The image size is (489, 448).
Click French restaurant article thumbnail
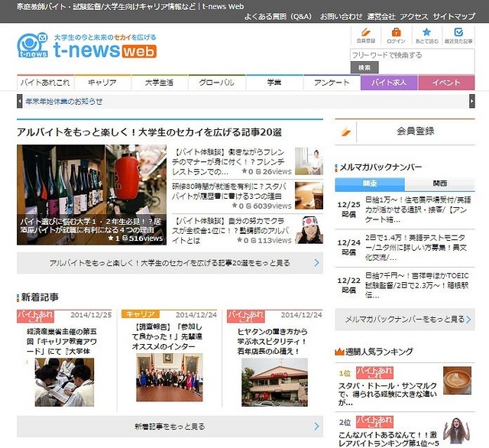coord(309,161)
